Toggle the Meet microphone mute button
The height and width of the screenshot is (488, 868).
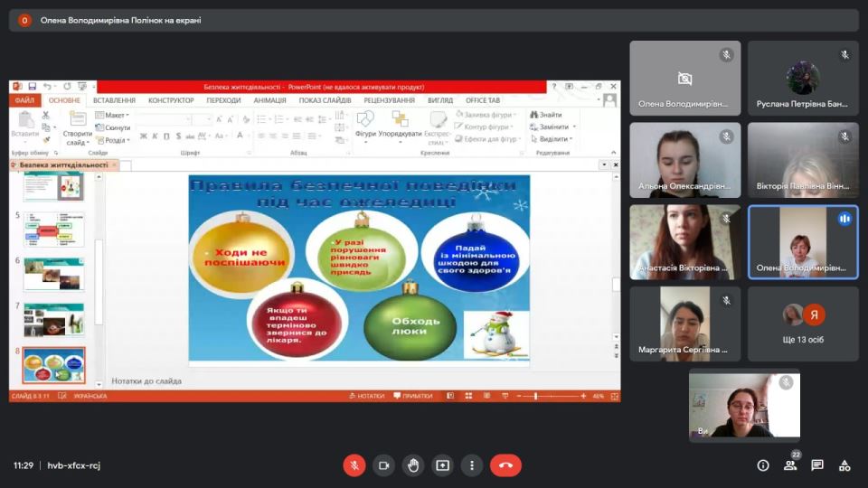click(354, 465)
